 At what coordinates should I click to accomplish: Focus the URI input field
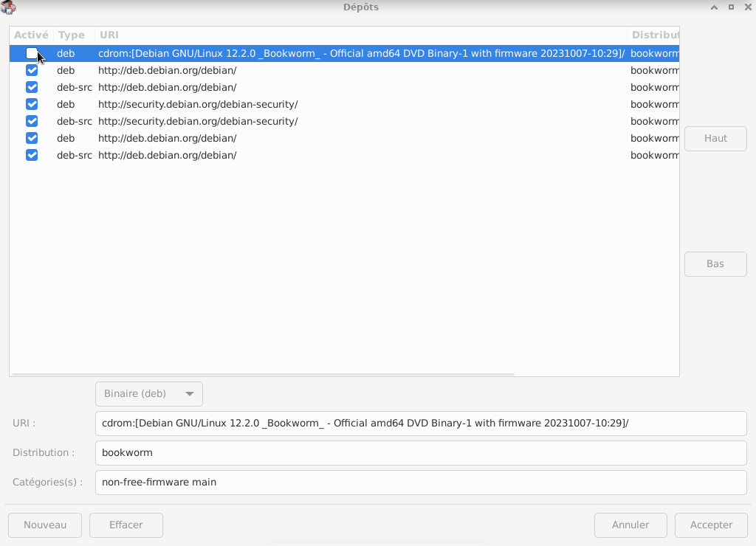(x=421, y=423)
